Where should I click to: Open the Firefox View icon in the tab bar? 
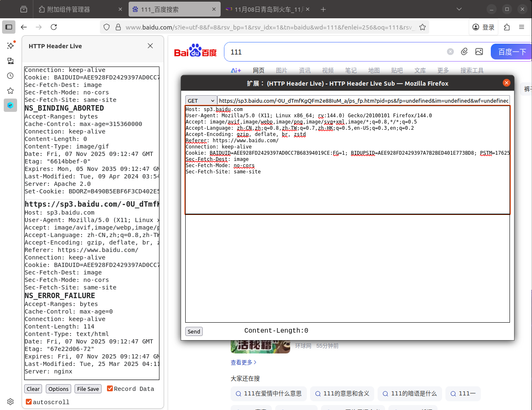pos(24,9)
